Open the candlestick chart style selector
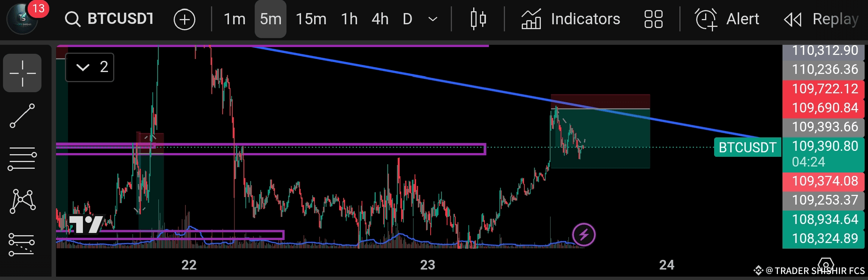Image resolution: width=868 pixels, height=280 pixels. (478, 19)
